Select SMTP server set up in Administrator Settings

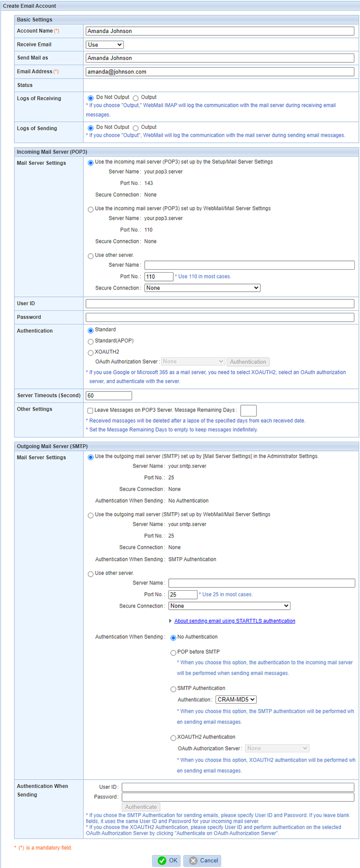pos(91,457)
